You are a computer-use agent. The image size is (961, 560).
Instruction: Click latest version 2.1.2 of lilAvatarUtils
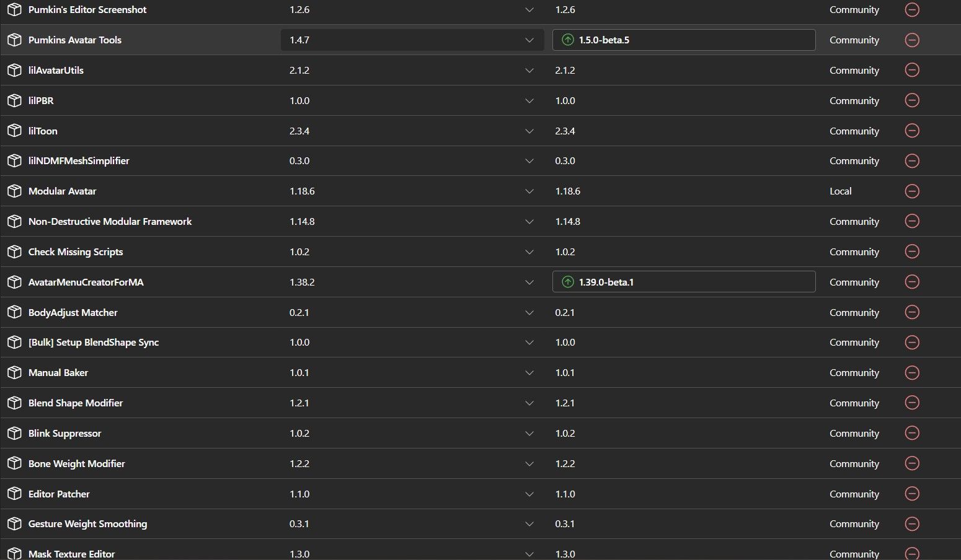(565, 71)
